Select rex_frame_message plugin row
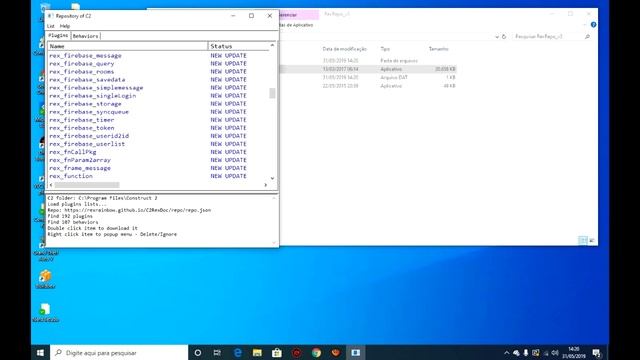 pos(158,168)
